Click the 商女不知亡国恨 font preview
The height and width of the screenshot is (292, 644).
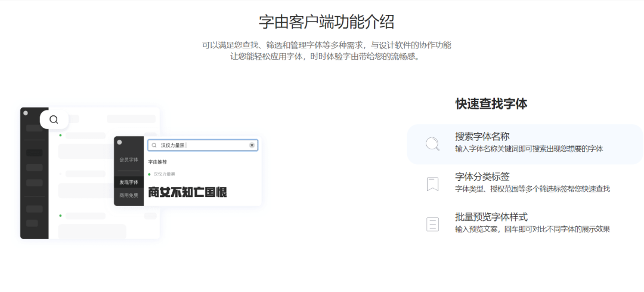[187, 192]
